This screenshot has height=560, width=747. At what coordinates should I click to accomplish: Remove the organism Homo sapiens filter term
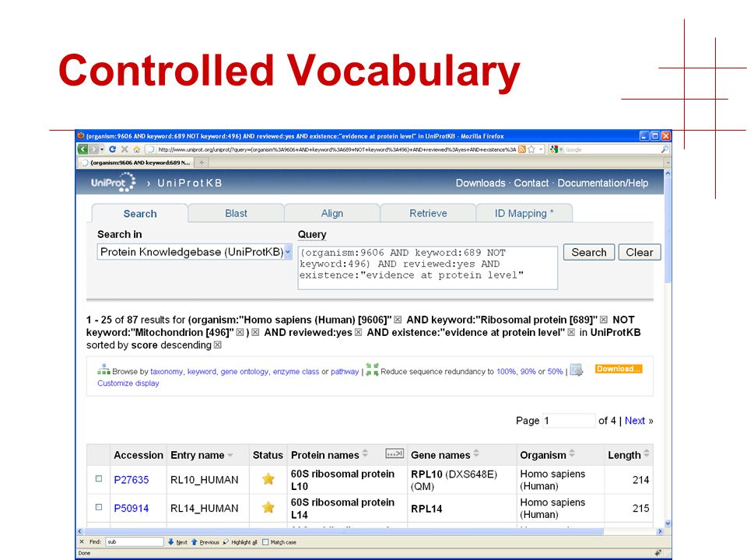398,320
